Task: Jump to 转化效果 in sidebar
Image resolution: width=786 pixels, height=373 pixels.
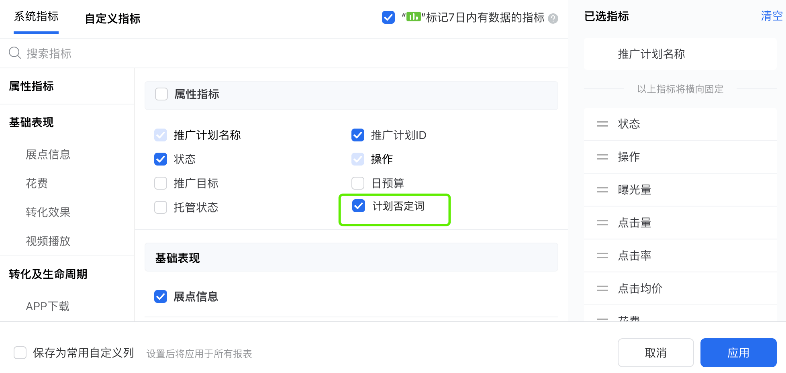Action: coord(48,212)
